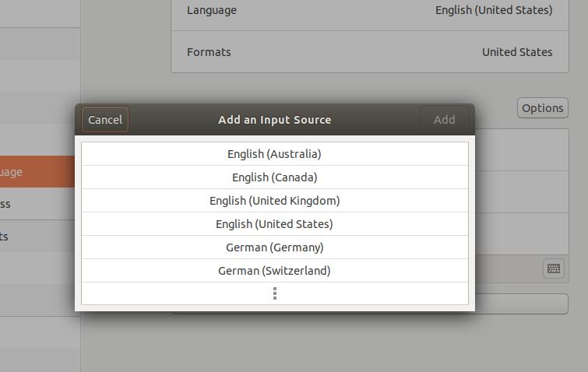Select English (United States) in dialog list
This screenshot has height=372, width=588.
tap(274, 224)
